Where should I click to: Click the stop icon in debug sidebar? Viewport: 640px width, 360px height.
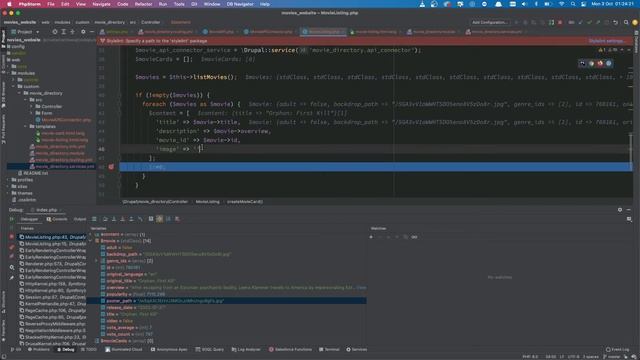pos(11,237)
